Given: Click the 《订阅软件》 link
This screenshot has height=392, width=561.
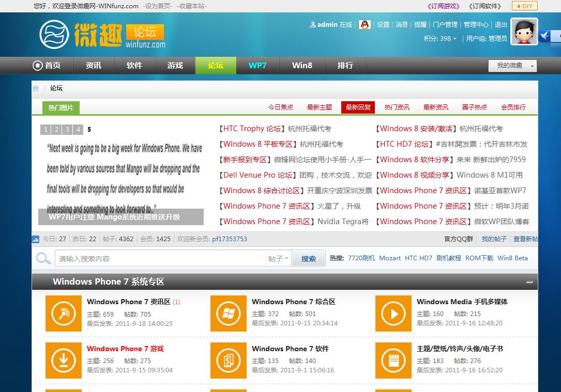Looking at the screenshot, I should tap(485, 6).
